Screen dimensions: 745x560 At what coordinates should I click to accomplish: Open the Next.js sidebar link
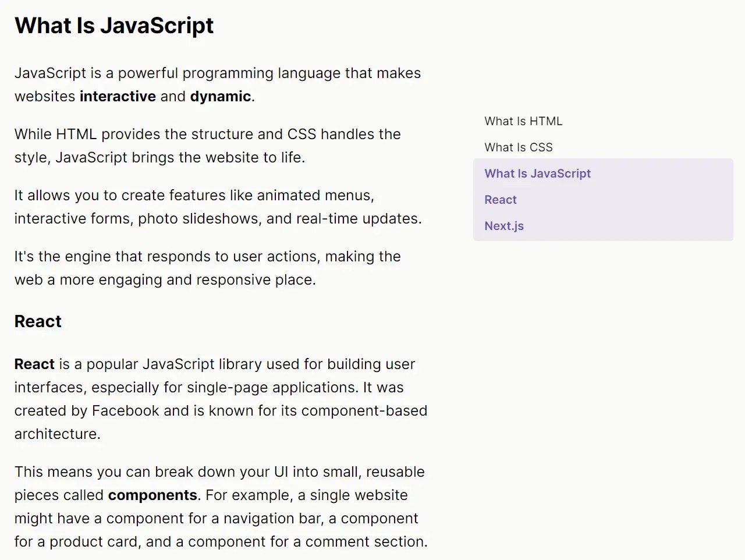(503, 226)
